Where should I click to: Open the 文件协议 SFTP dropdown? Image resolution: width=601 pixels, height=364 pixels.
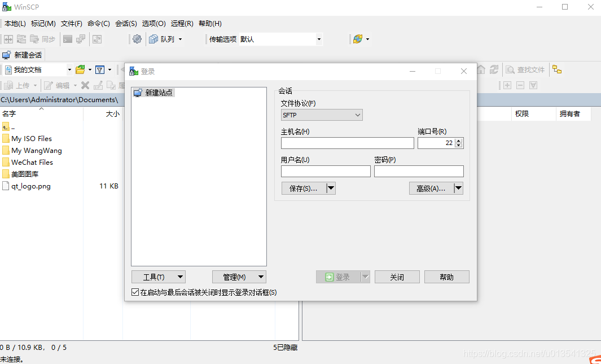[322, 115]
